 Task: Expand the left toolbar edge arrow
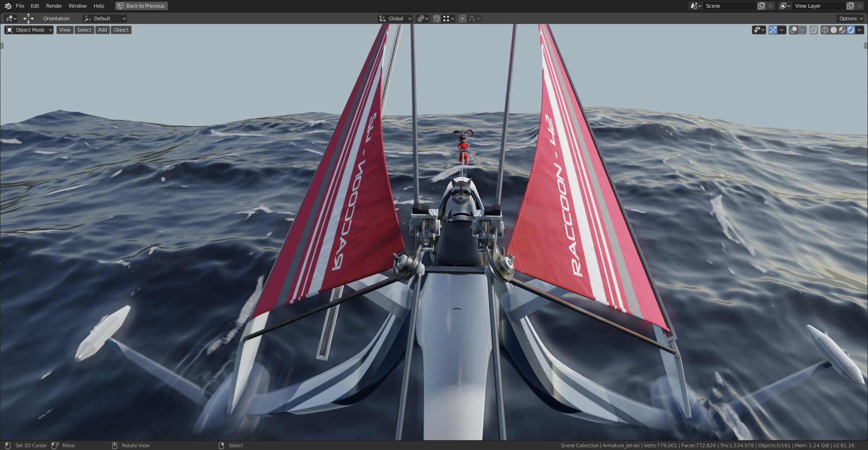[2, 46]
